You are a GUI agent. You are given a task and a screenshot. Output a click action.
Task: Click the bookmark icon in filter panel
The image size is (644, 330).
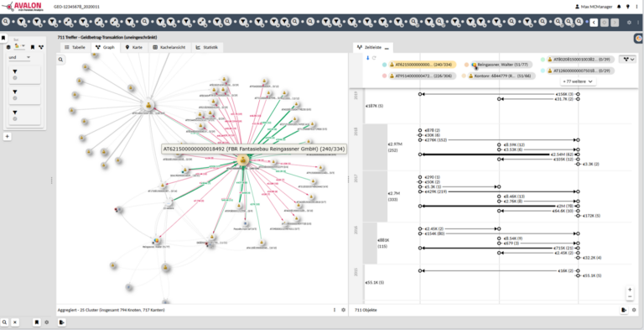coord(33,47)
